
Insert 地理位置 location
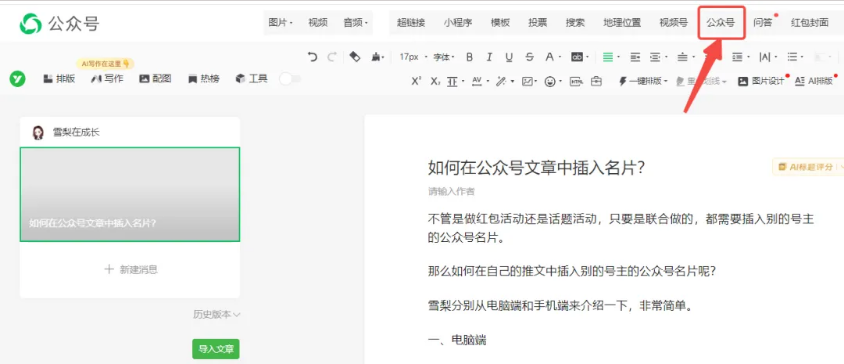(622, 23)
